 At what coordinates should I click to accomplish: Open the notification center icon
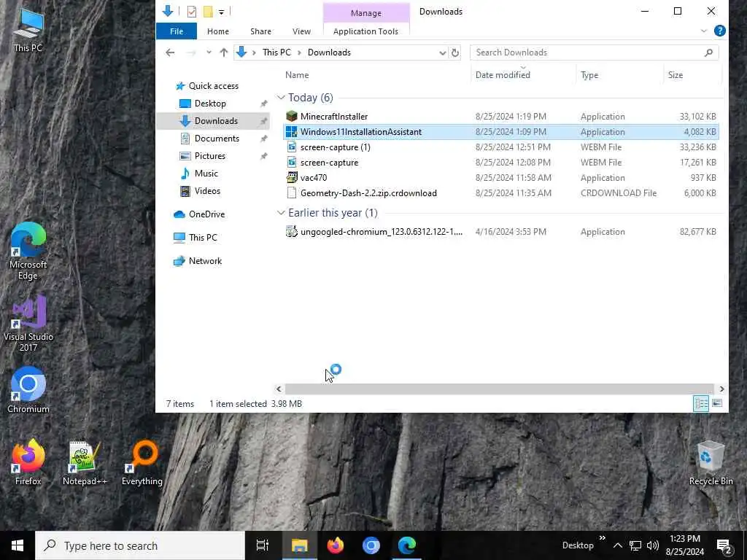(x=724, y=545)
